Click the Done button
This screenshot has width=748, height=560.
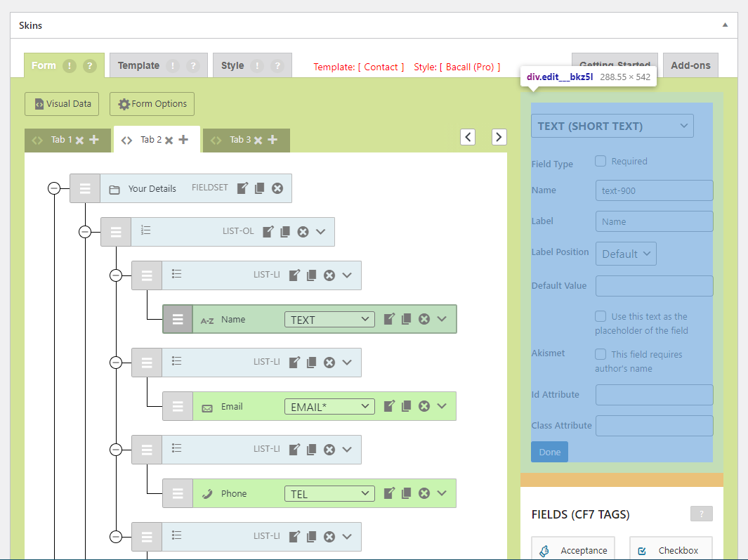click(549, 452)
